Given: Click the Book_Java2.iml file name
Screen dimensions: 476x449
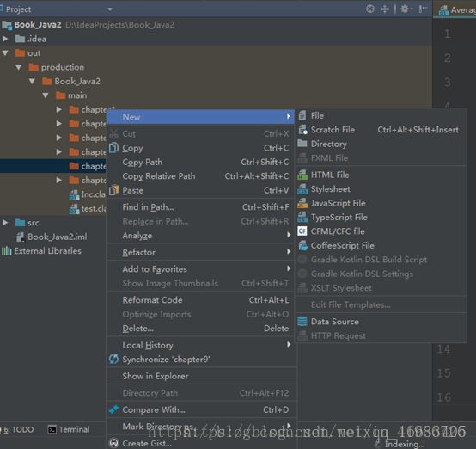Looking at the screenshot, I should pos(58,237).
